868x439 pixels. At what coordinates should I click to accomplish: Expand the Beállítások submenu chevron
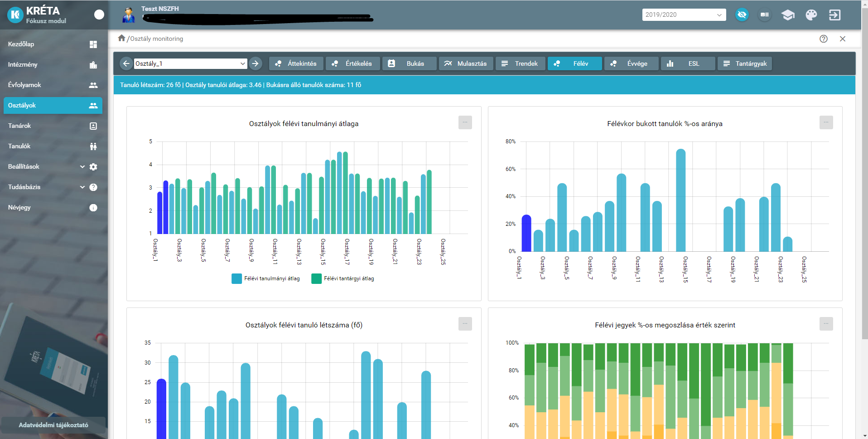82,167
